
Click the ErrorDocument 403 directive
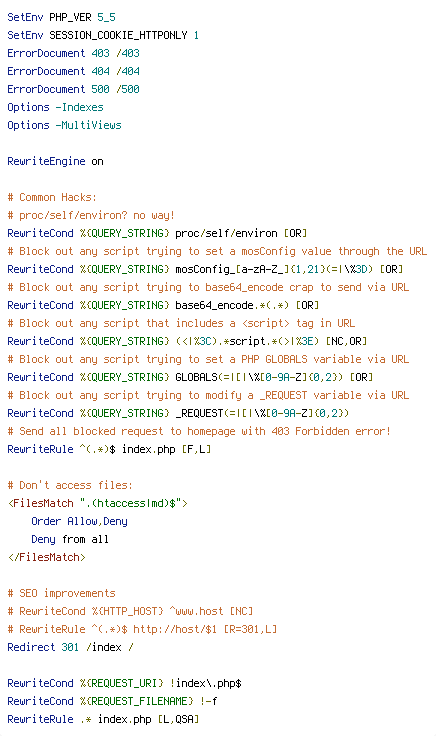tap(73, 53)
